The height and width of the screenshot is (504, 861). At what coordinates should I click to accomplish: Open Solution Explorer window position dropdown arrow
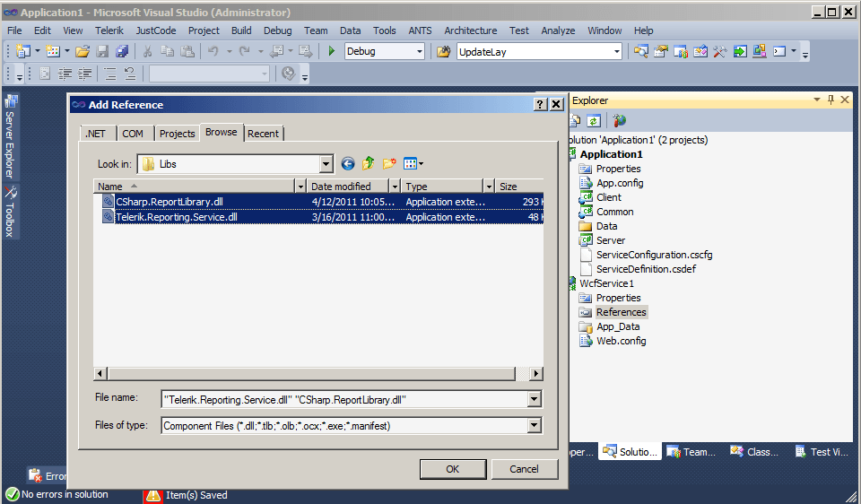pos(816,100)
